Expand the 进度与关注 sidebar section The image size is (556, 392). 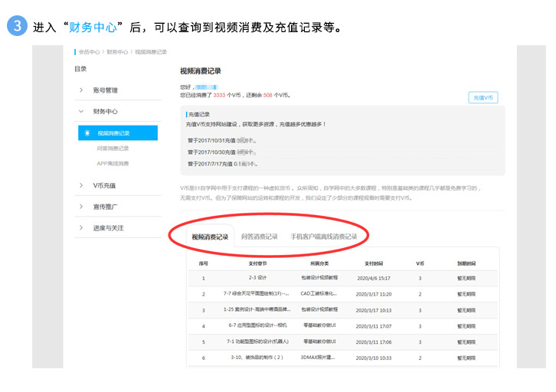tap(82, 228)
